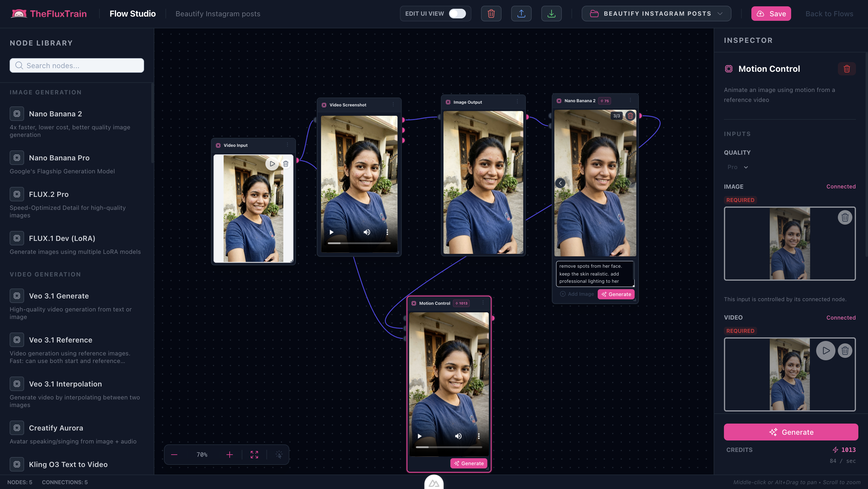Click the download flow icon in header

551,14
